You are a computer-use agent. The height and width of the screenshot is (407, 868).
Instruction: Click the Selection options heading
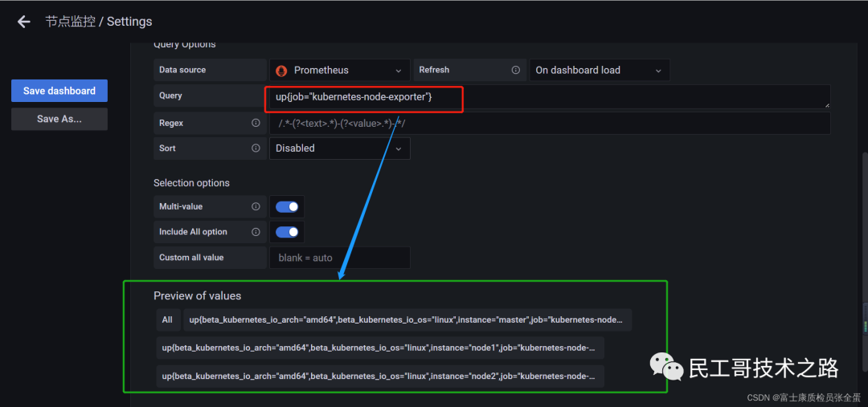[191, 183]
